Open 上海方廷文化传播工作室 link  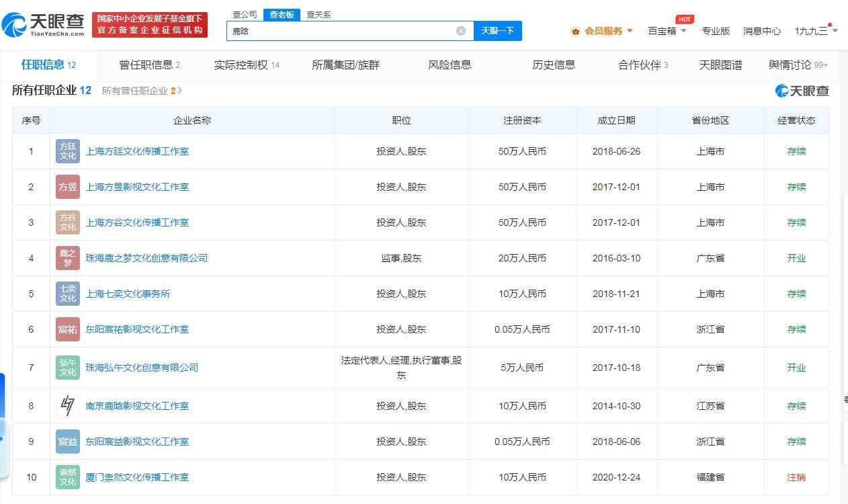point(137,151)
